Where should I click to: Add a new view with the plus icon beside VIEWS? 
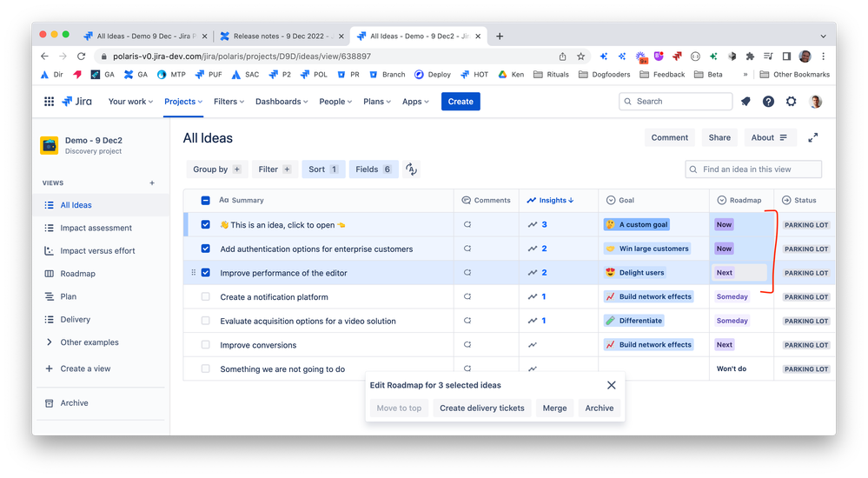tap(152, 183)
